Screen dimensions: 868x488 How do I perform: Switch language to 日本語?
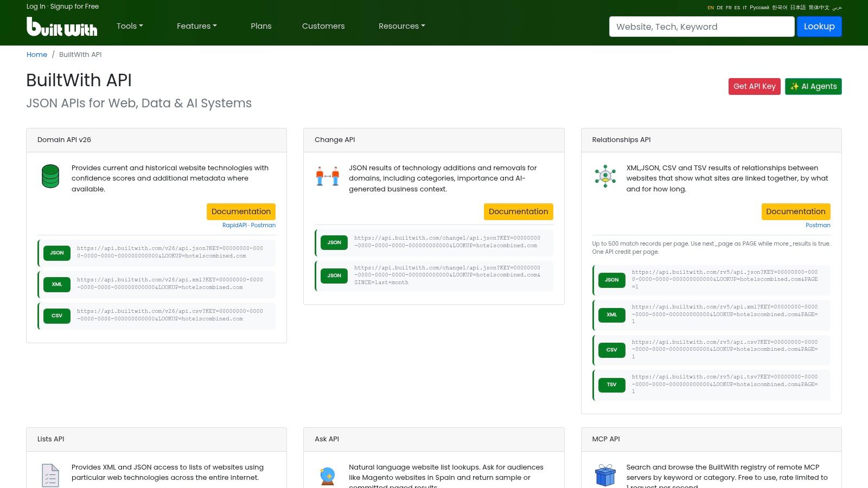click(798, 8)
